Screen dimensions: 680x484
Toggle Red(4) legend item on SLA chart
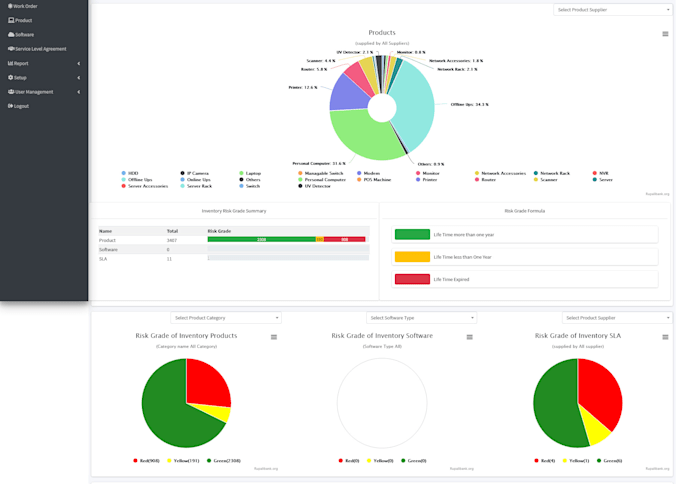point(545,461)
